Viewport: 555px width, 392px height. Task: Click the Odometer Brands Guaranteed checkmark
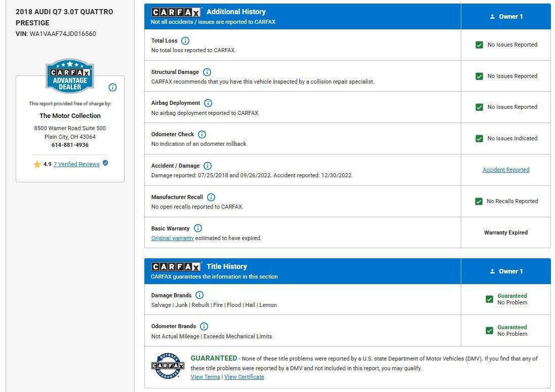[x=489, y=330]
